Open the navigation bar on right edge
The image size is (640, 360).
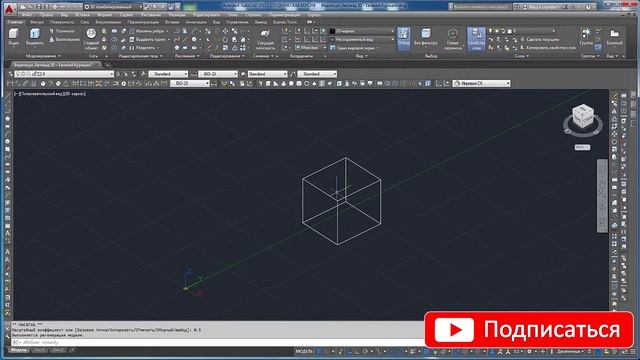point(602,196)
